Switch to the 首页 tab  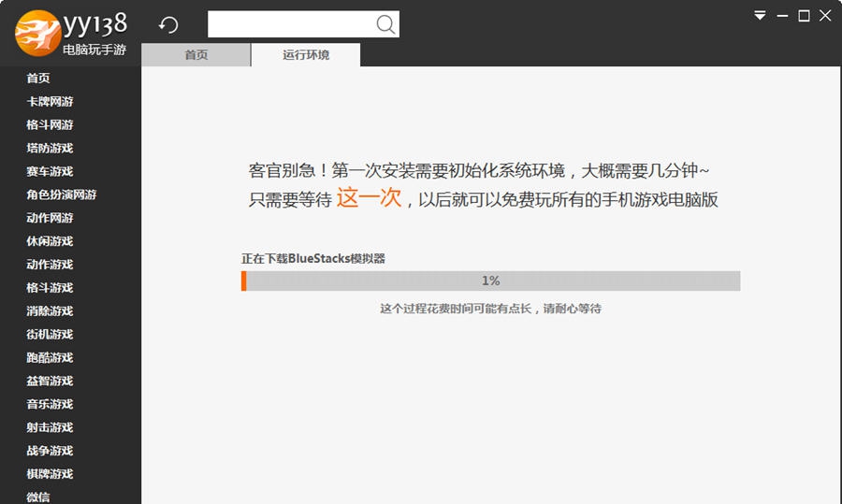[x=196, y=55]
